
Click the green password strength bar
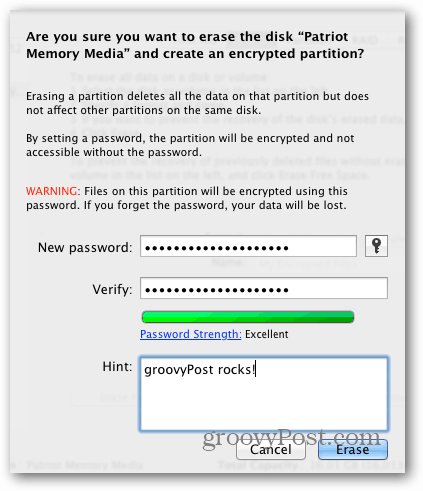248,317
